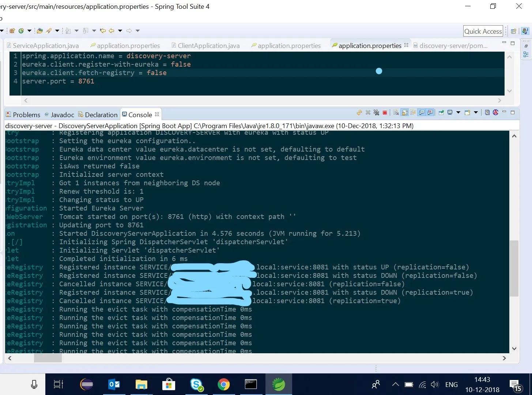Viewport: 532px width, 395px height.
Task: Click the editor scroll up arrow
Action: click(509, 57)
